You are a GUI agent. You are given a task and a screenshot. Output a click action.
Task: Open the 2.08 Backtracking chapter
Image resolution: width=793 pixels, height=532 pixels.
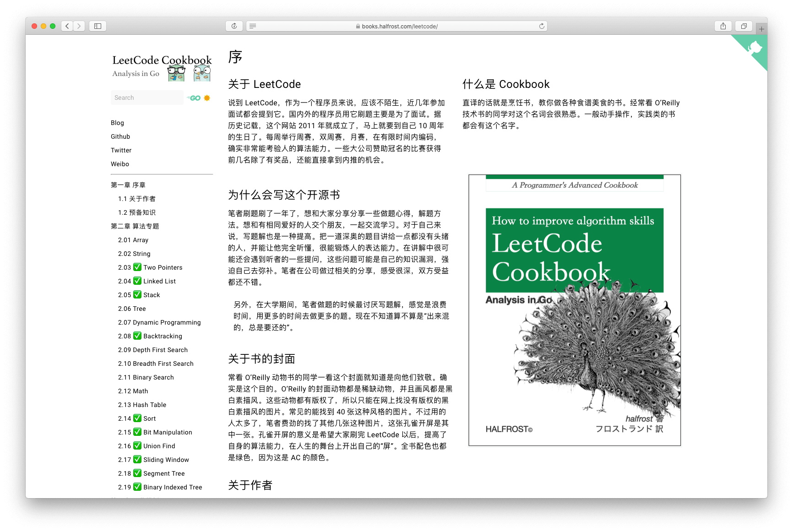(x=150, y=336)
